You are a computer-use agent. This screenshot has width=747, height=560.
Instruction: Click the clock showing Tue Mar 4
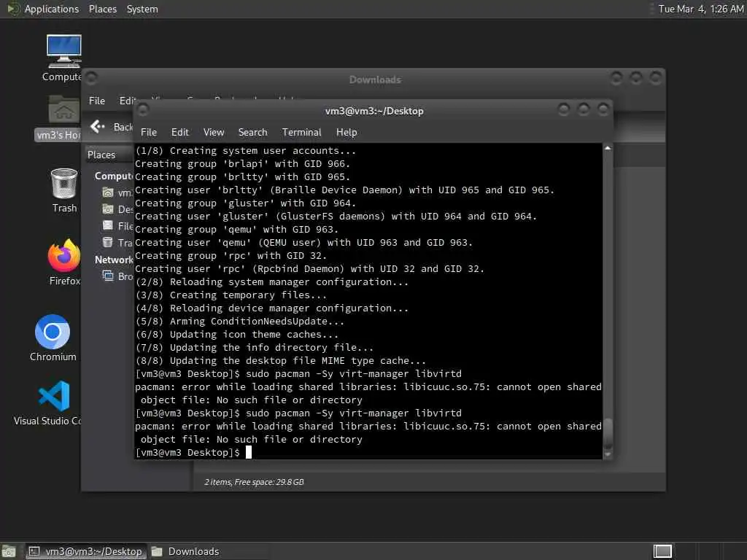700,9
